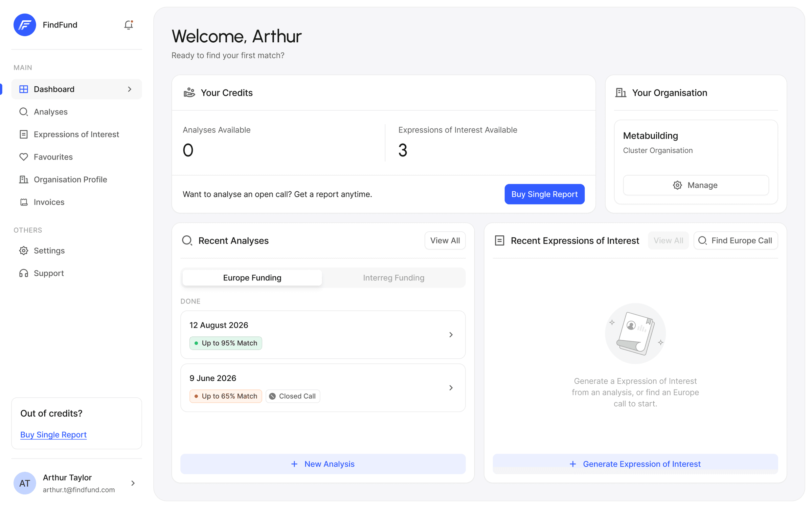Click the Support headset icon
Screen dimensions: 812x508
pyautogui.click(x=24, y=273)
